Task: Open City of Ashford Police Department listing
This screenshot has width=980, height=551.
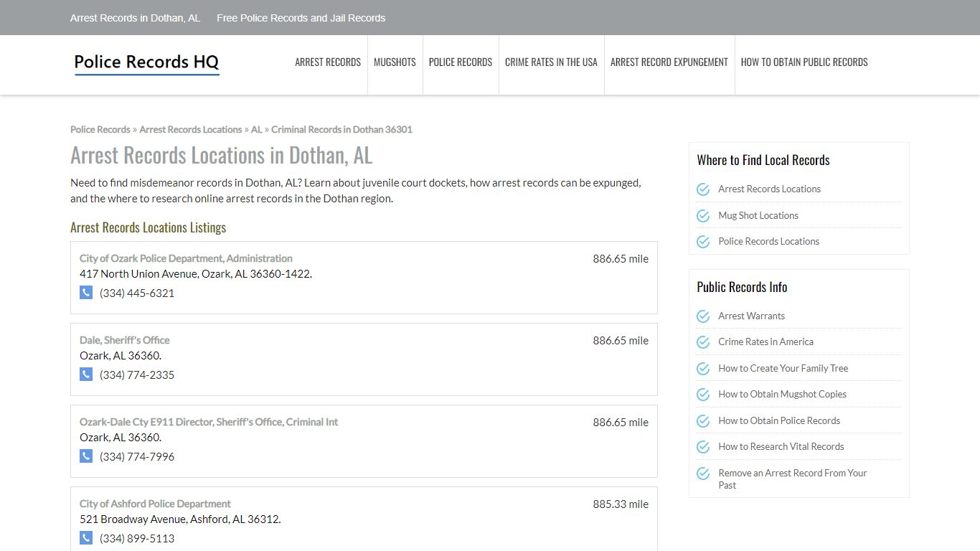Action: 155,504
